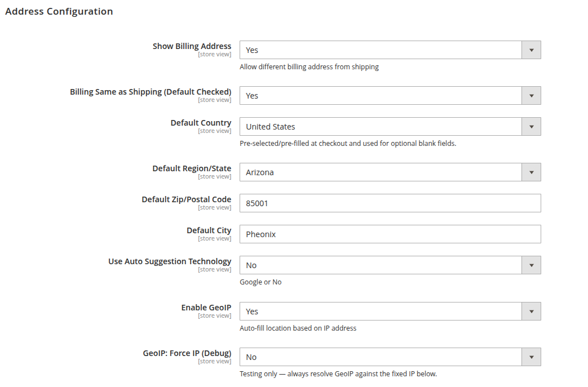Expand the Default Region/State dropdown arrow
The height and width of the screenshot is (387, 588).
pos(532,172)
